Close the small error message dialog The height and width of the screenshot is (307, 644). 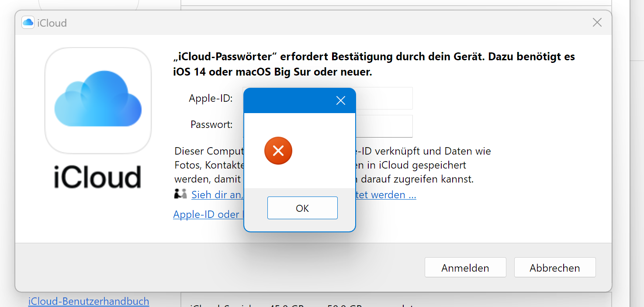pyautogui.click(x=340, y=101)
